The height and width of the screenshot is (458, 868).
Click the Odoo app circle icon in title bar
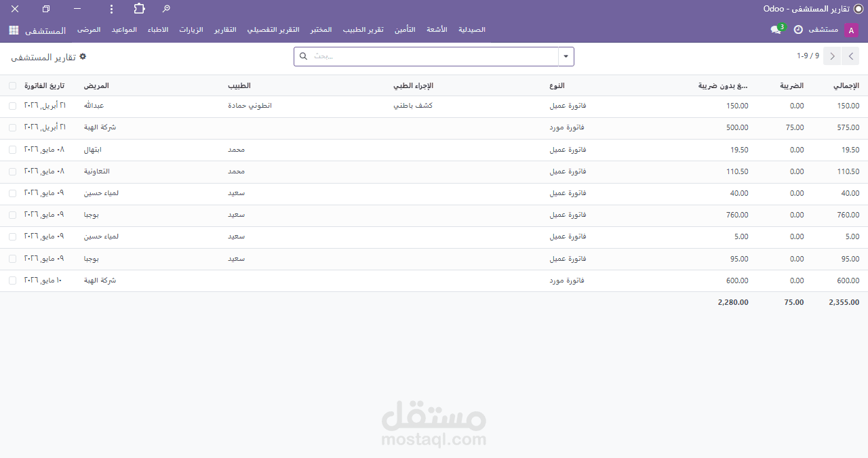(x=859, y=9)
